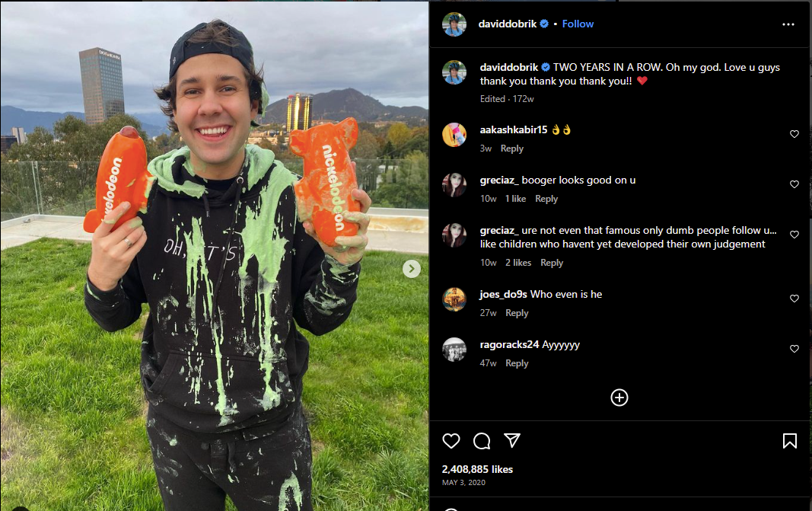Like greciaz_'s not famous comment
Image resolution: width=812 pixels, height=511 pixels.
point(794,235)
